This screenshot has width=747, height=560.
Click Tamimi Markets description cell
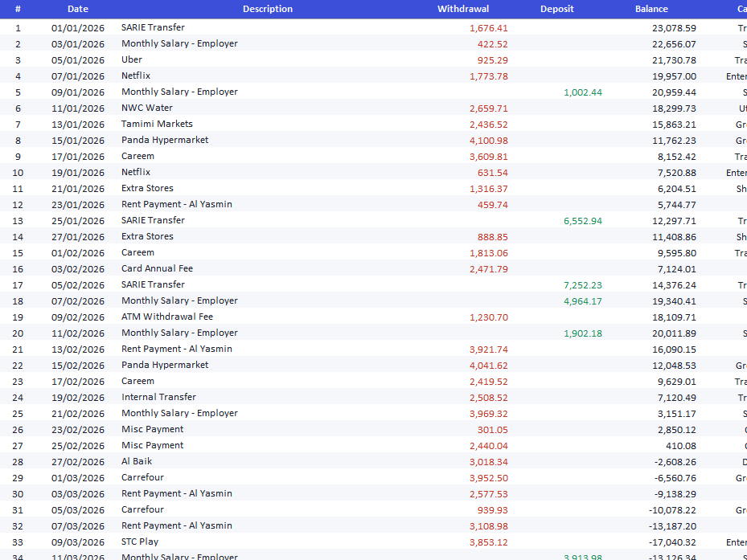click(x=157, y=124)
